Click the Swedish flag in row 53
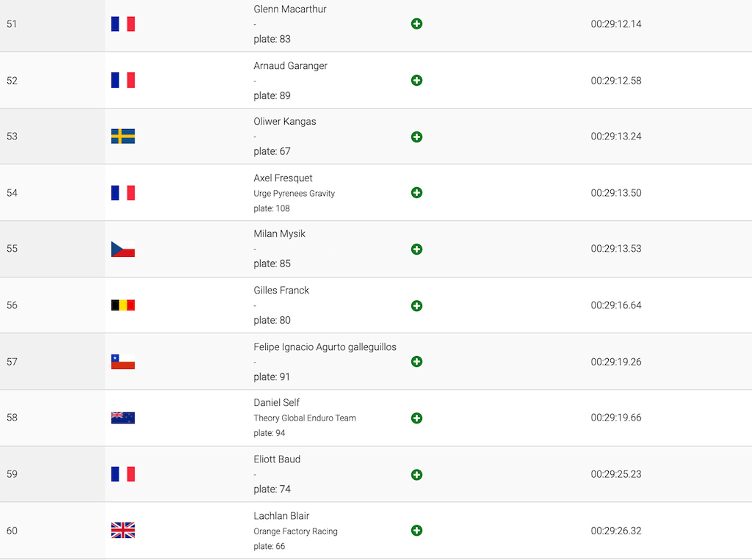 [x=123, y=137]
